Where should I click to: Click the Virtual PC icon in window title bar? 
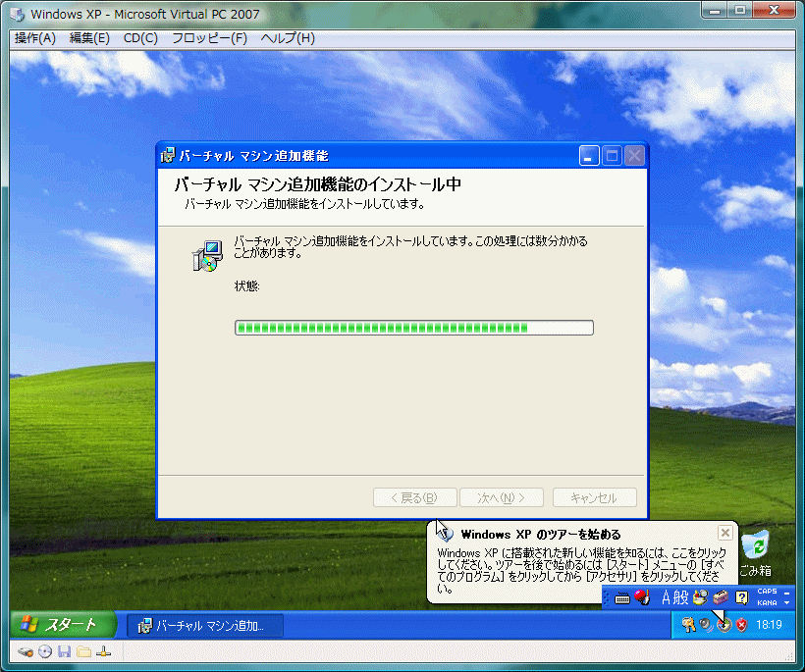18,15
